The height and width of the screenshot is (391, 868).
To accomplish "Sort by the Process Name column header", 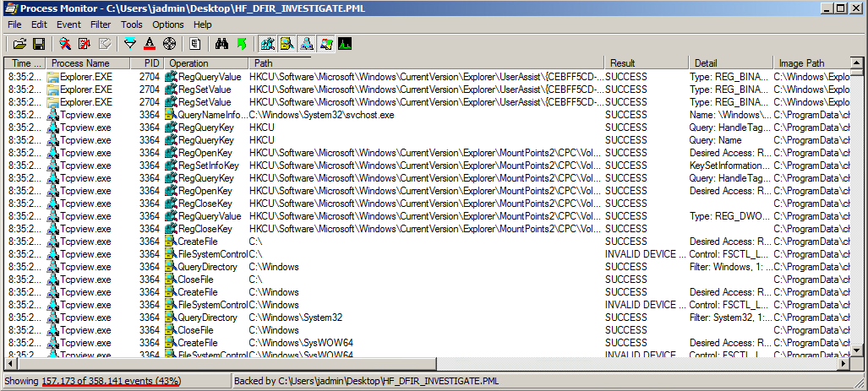I will 88,63.
